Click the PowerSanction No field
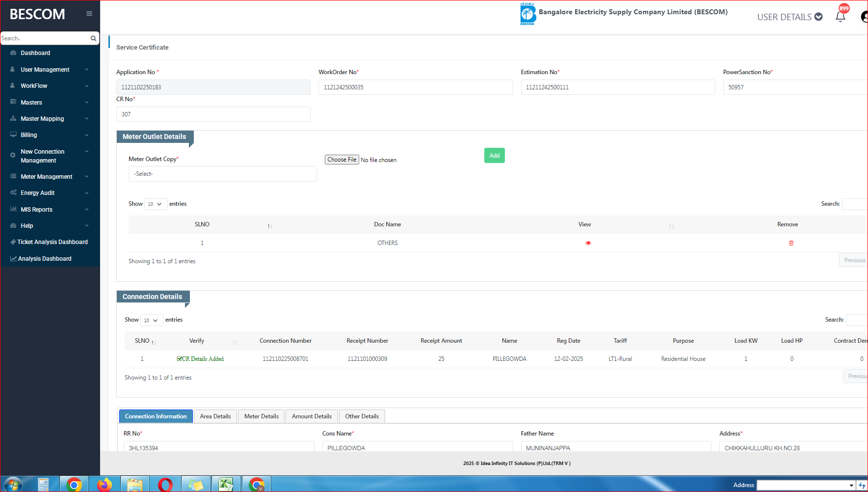 795,87
